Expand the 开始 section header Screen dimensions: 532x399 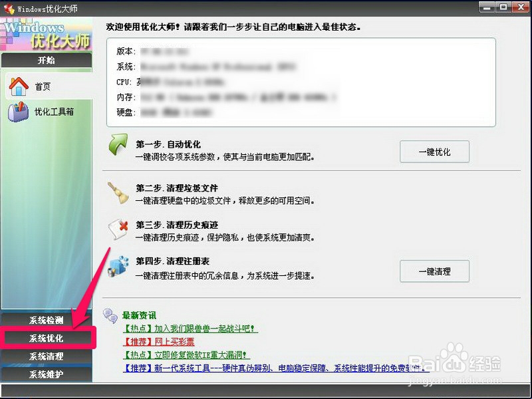(x=47, y=60)
